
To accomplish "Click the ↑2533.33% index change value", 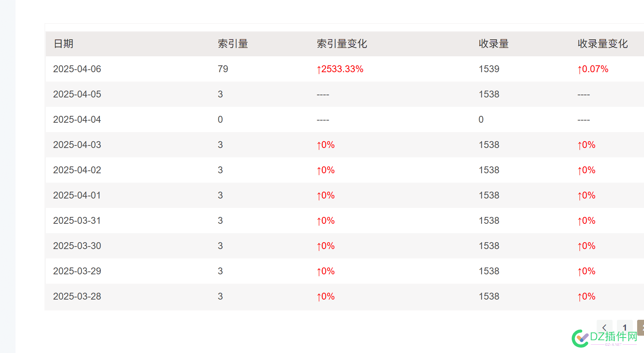I will [340, 69].
